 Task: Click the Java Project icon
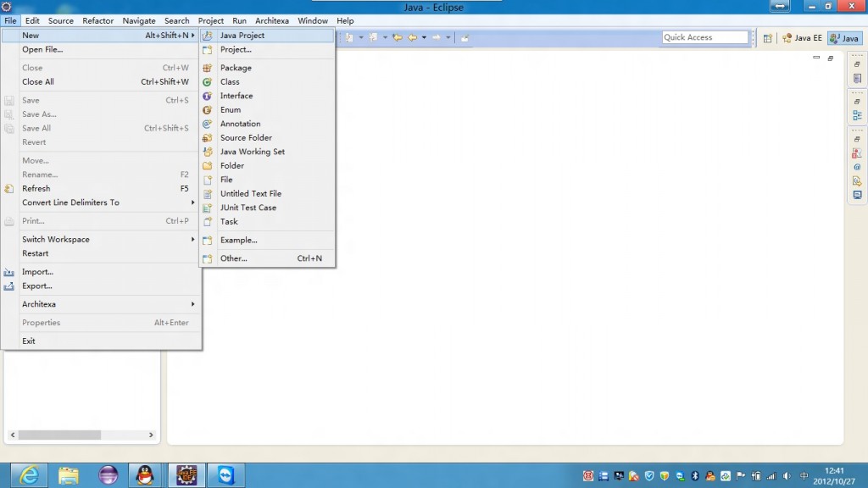(x=207, y=36)
